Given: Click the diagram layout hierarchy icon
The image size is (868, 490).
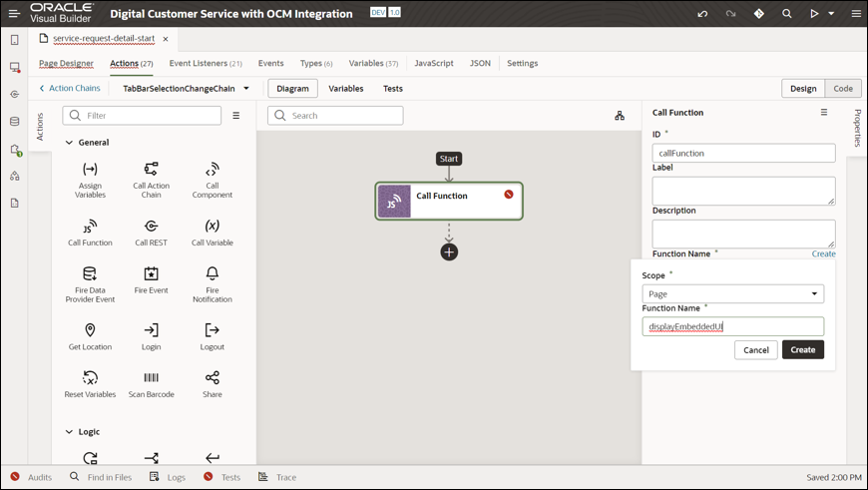Looking at the screenshot, I should click(x=620, y=115).
